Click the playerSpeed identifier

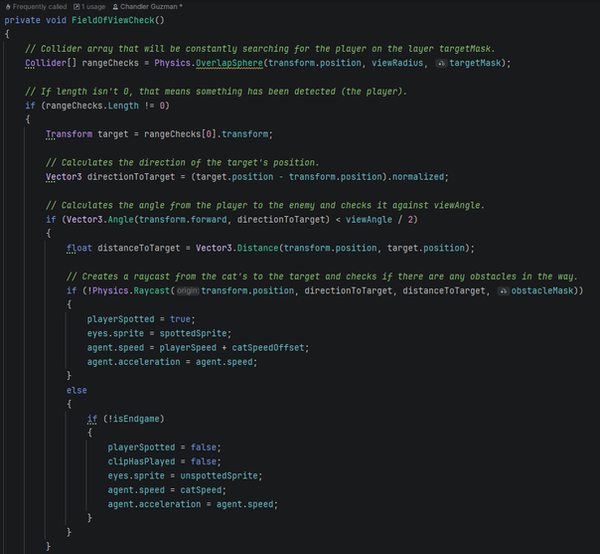point(188,347)
